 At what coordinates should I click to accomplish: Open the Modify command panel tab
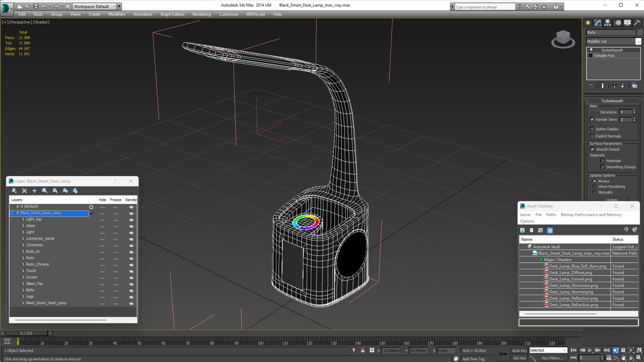pyautogui.click(x=598, y=23)
